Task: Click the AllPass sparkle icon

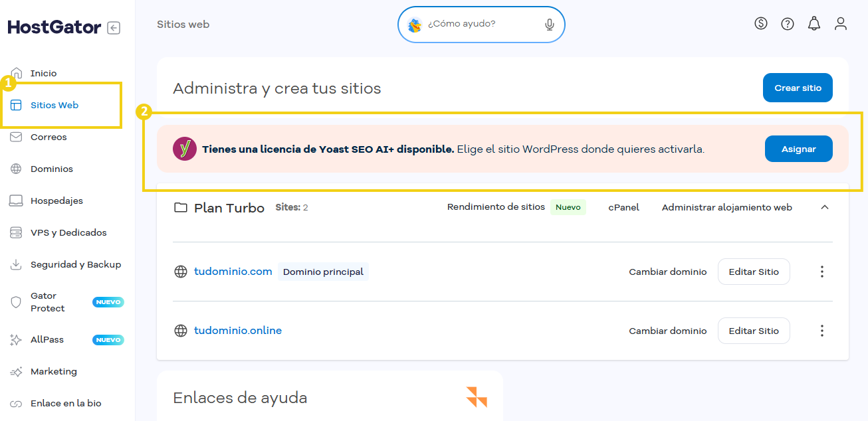Action: pyautogui.click(x=17, y=339)
